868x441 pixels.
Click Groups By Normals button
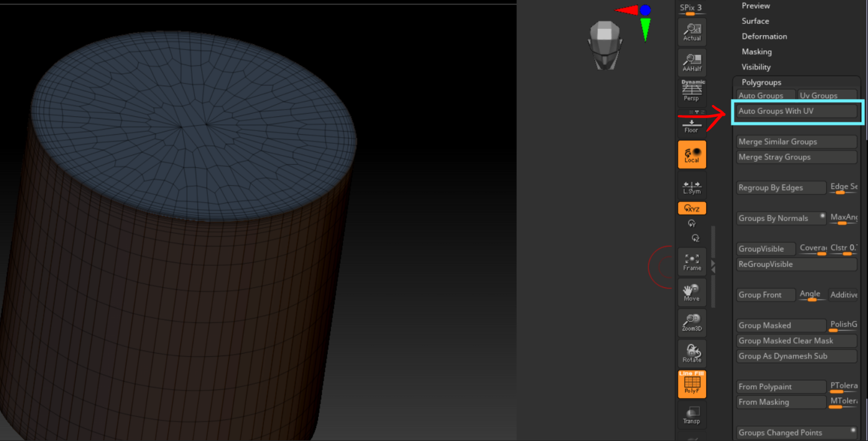point(781,218)
